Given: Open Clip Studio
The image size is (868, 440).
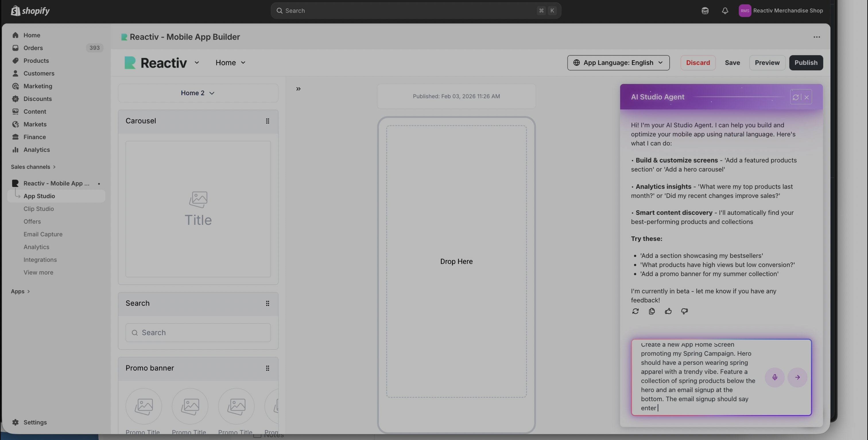Looking at the screenshot, I should click(38, 209).
